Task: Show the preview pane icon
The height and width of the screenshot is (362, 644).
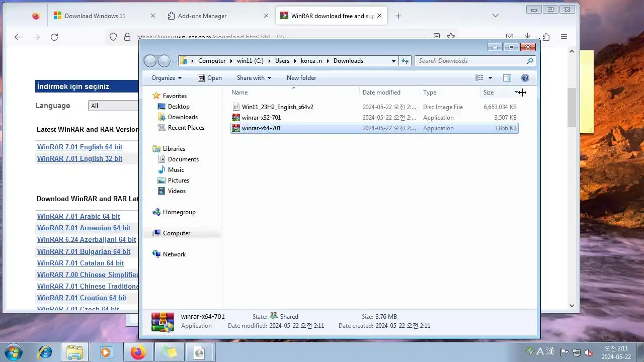Action: 507,78
